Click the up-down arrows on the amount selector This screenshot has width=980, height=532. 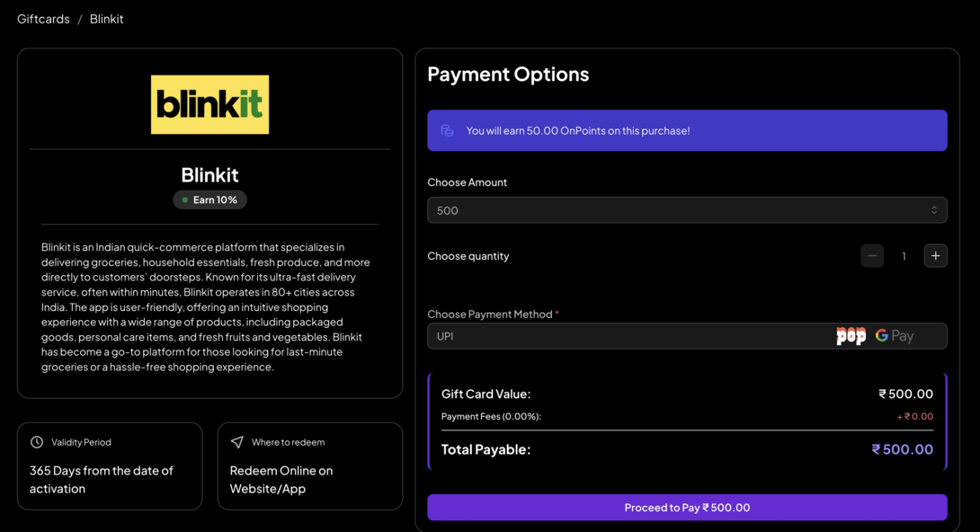click(934, 210)
